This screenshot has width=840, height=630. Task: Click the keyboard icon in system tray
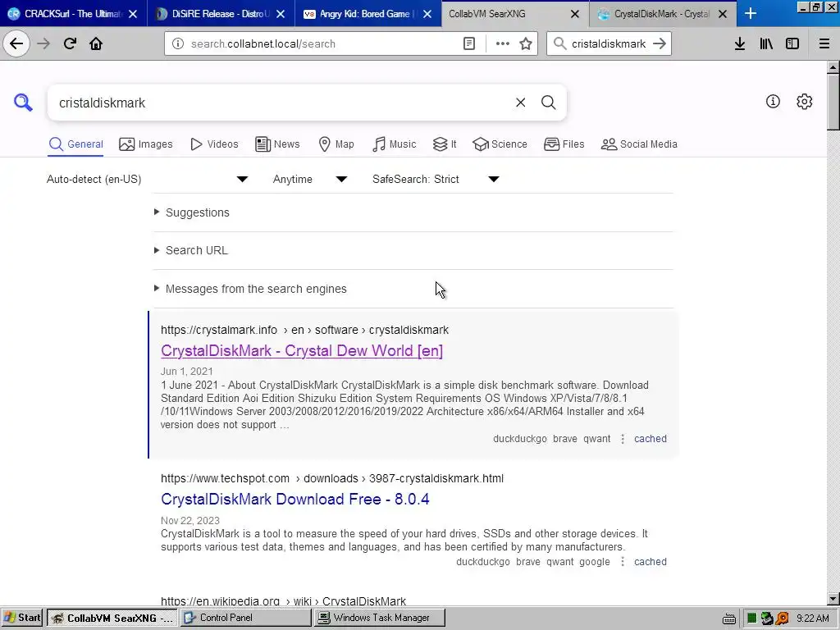(729, 619)
